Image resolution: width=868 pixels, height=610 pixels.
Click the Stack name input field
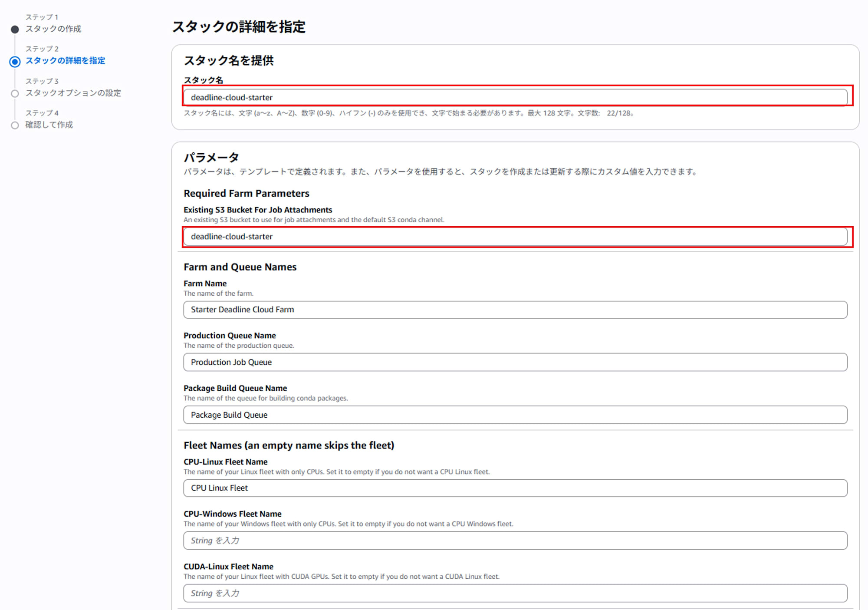tap(515, 97)
